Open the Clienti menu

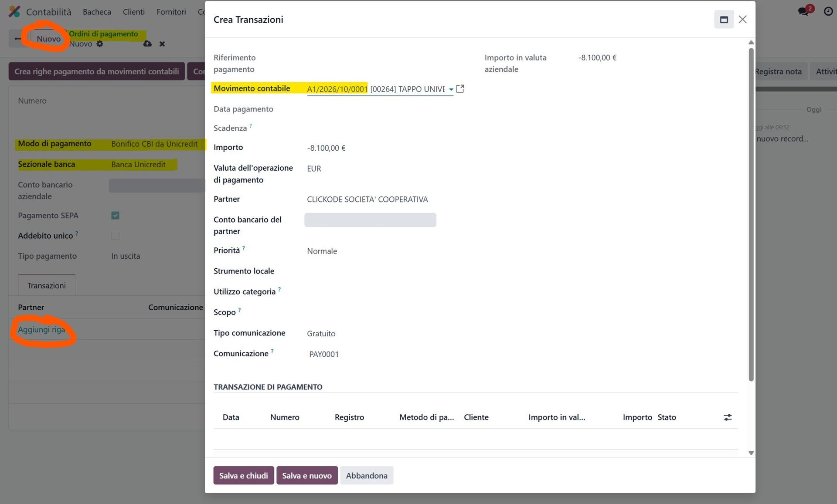133,12
